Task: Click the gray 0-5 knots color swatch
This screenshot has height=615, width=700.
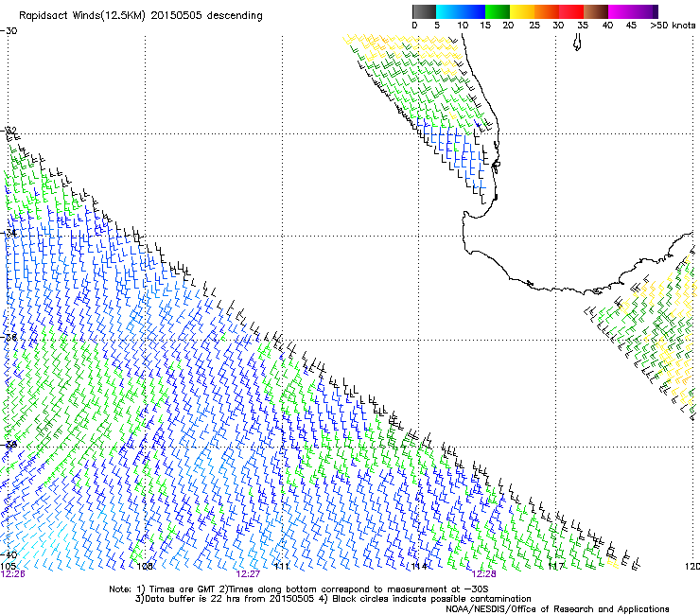Action: 424,11
